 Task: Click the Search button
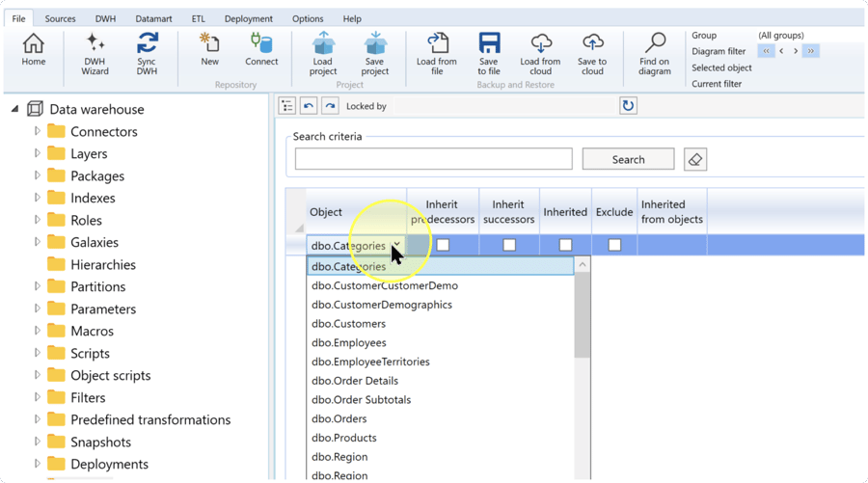point(628,159)
